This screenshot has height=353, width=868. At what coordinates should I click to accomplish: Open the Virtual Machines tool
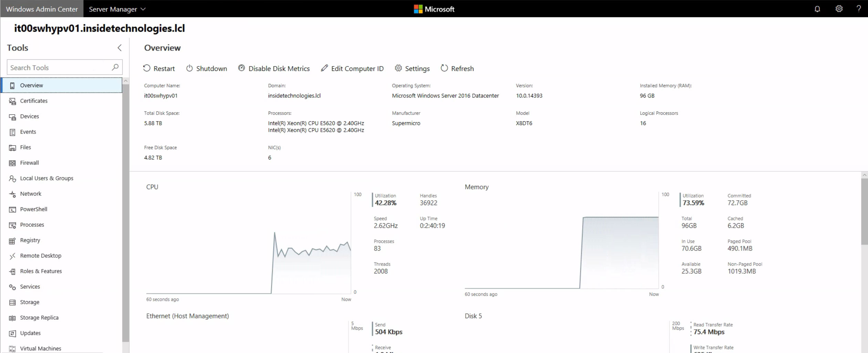tap(62, 349)
